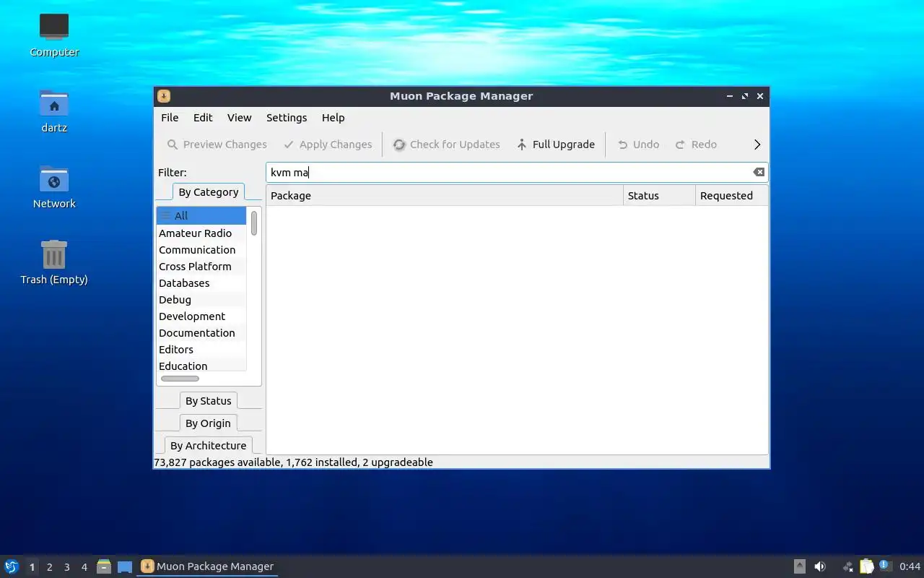The image size is (924, 578).
Task: Open the dartz home folder icon
Action: 54,111
